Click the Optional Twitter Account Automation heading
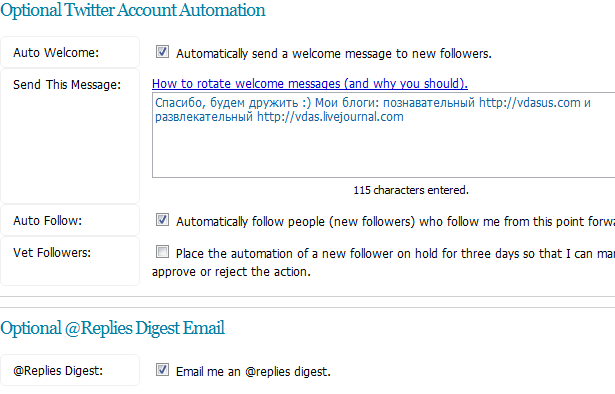615x394 pixels. 133,10
